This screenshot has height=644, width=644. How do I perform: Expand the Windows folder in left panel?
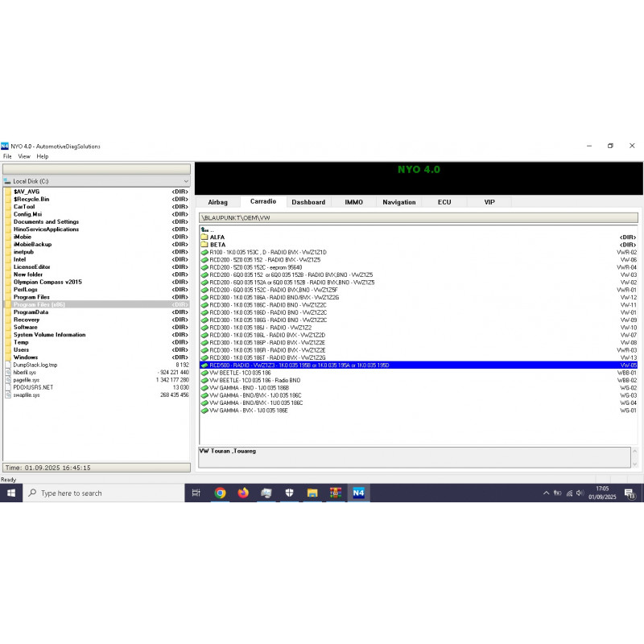[x=31, y=357]
